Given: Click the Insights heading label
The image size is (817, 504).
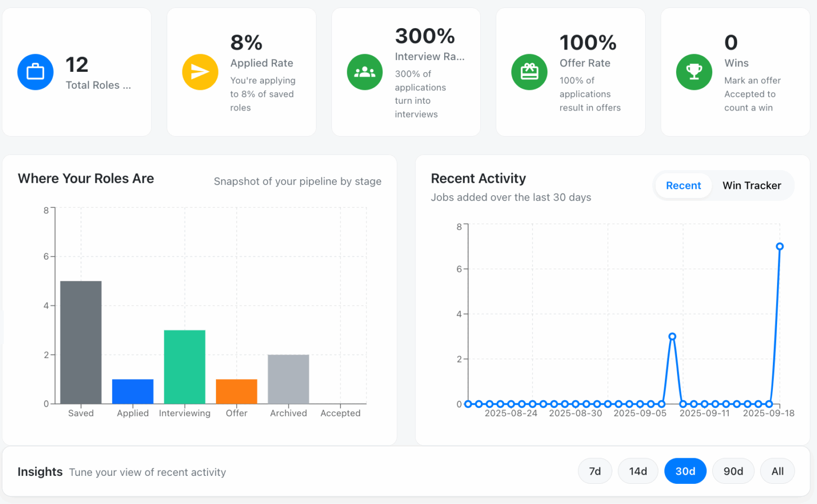Looking at the screenshot, I should click(40, 472).
